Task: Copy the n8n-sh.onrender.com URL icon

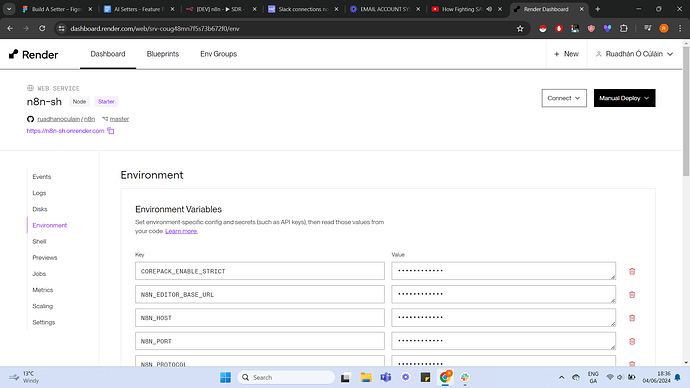Action: pyautogui.click(x=111, y=131)
